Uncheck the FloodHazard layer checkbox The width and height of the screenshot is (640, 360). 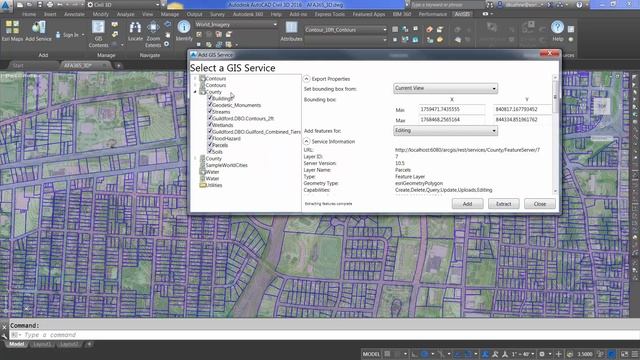(210, 138)
